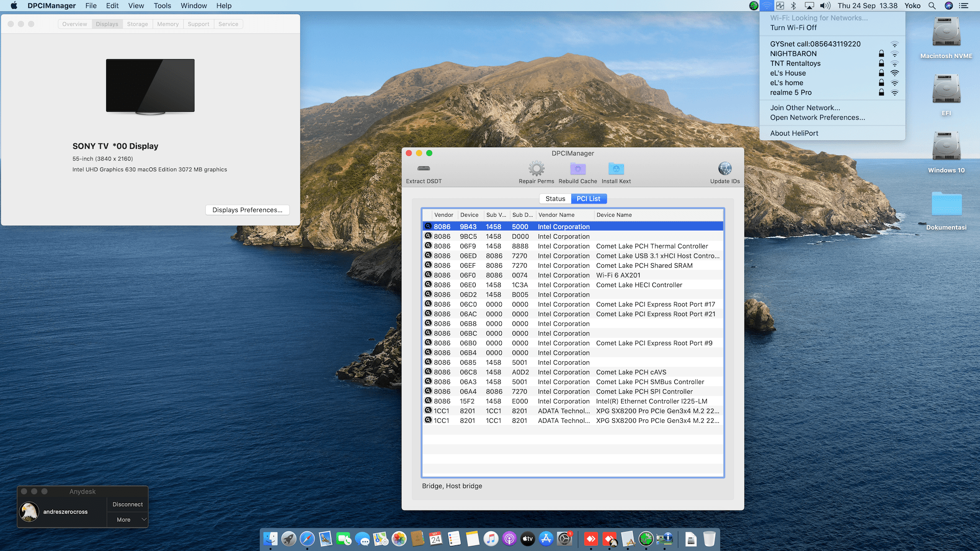This screenshot has width=980, height=551.
Task: Click the Repair Perms gear icon
Action: (x=536, y=169)
